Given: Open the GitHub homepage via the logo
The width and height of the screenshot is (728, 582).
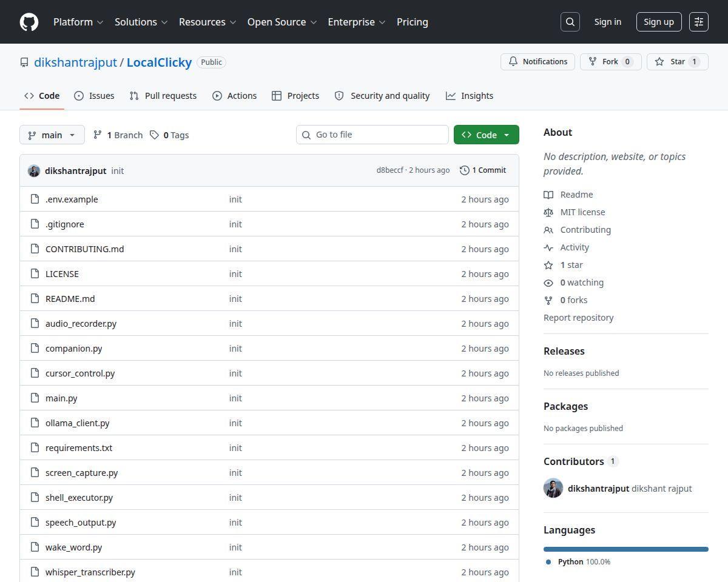Looking at the screenshot, I should click(x=29, y=22).
